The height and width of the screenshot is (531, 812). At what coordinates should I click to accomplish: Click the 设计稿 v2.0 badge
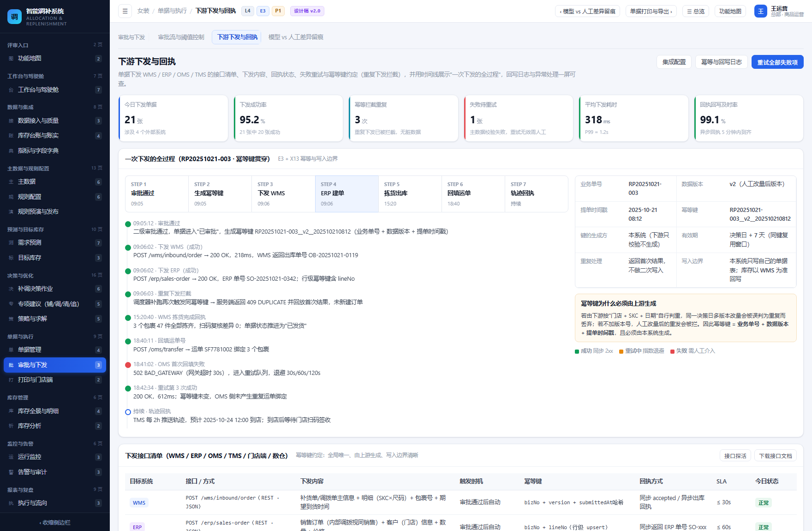pyautogui.click(x=307, y=11)
